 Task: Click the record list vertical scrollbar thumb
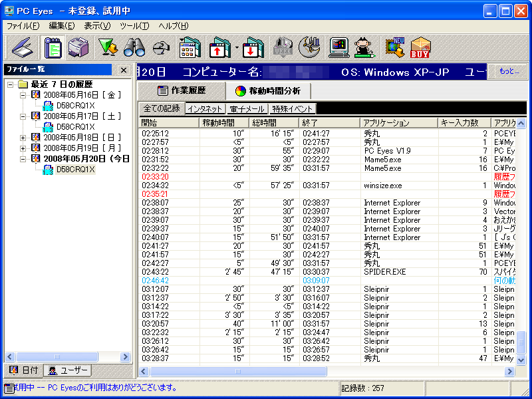pyautogui.click(x=521, y=342)
